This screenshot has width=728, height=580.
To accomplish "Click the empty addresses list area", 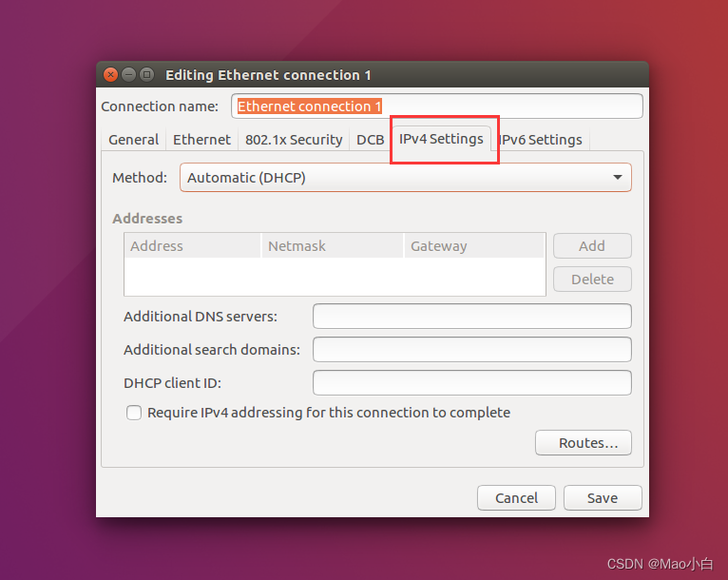I will [x=335, y=277].
